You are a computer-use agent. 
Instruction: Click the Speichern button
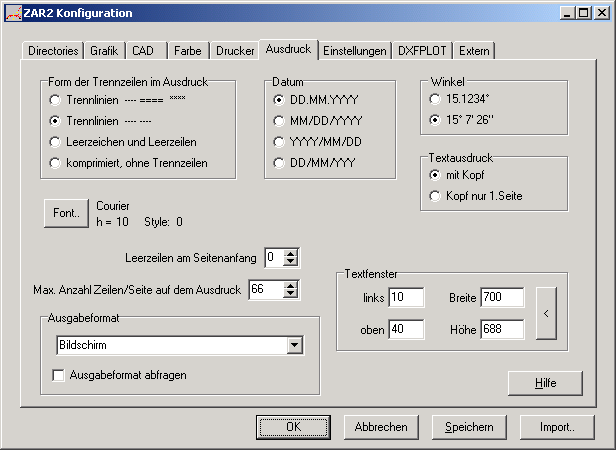click(469, 427)
